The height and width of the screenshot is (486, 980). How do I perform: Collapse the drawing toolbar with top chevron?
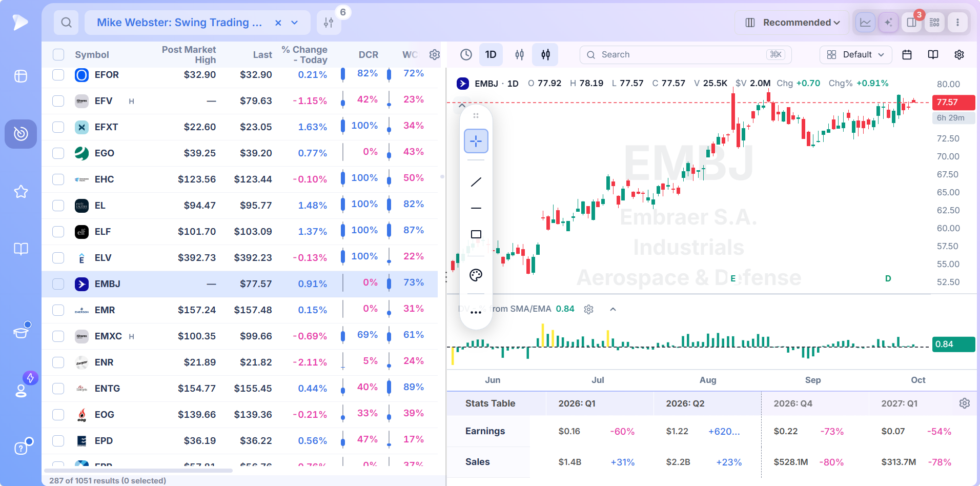(x=462, y=106)
